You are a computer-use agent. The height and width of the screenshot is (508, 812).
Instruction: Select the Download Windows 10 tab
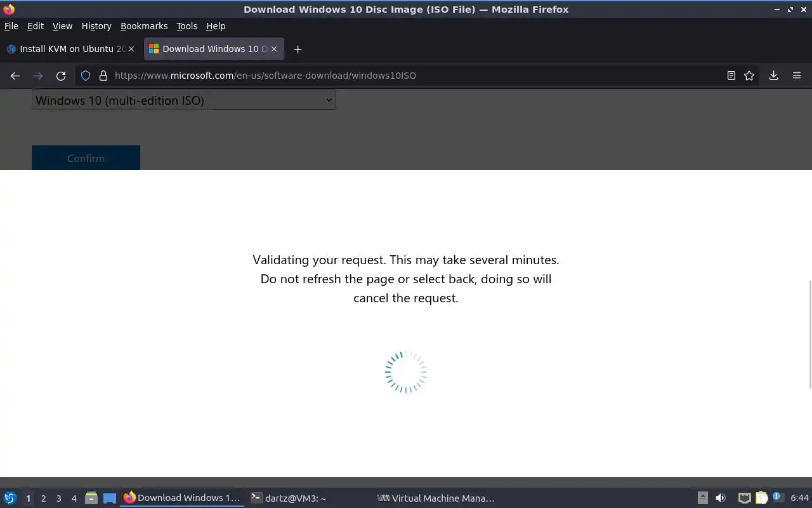tap(214, 49)
